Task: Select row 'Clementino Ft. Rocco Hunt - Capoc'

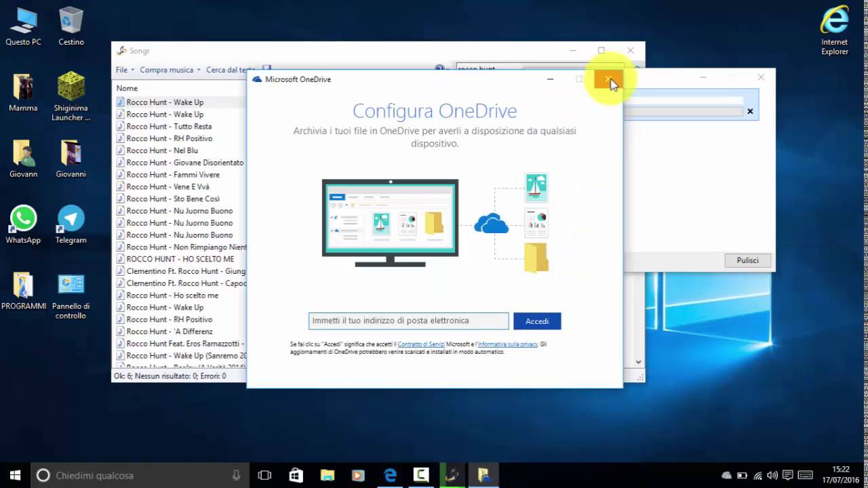Action: tap(180, 283)
